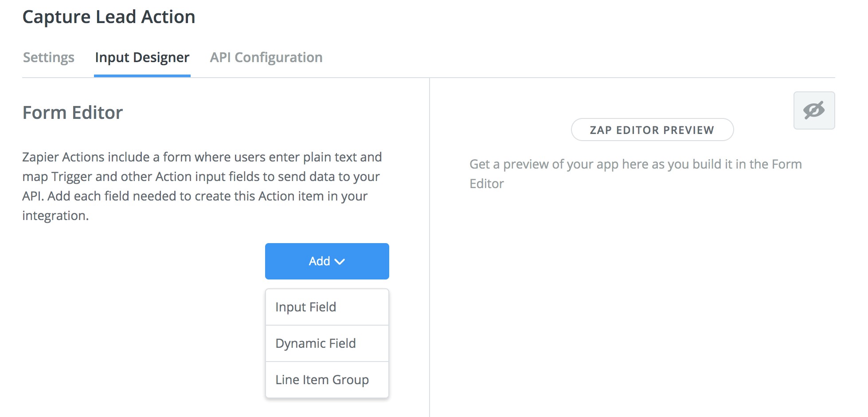
Task: Open the Settings tab
Action: (49, 58)
